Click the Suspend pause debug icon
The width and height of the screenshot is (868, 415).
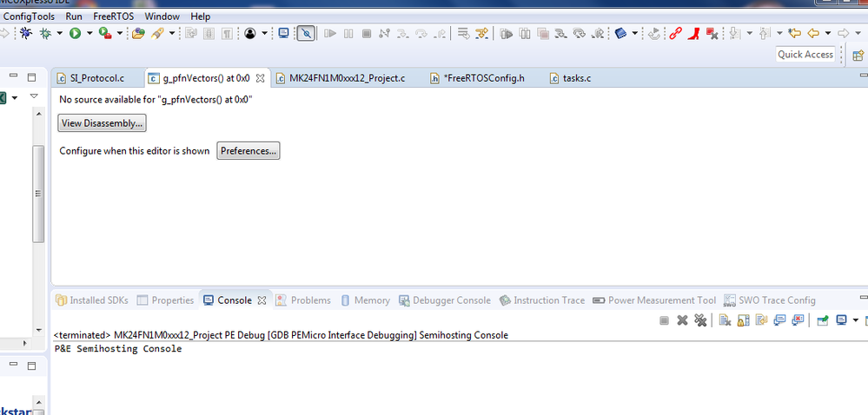tap(348, 34)
